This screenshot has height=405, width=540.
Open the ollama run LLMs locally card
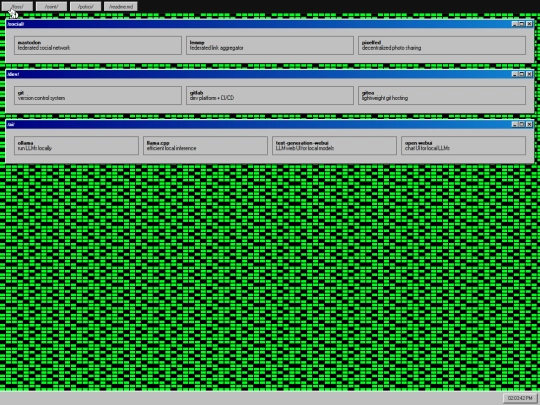coord(76,146)
